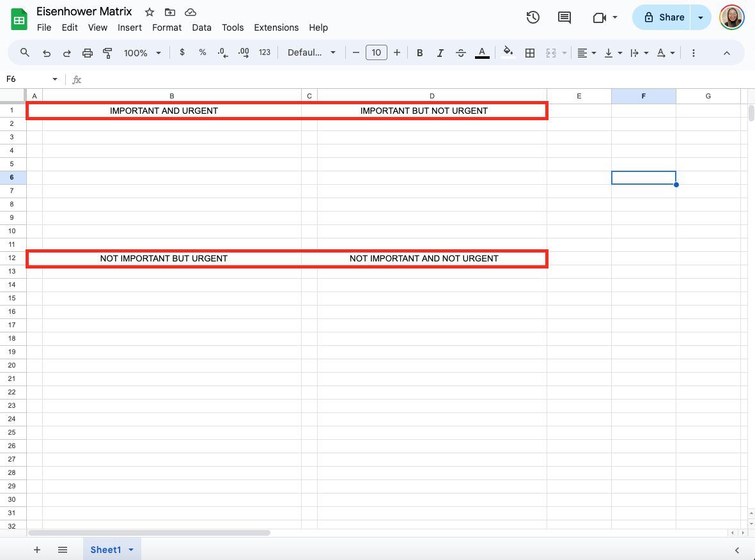This screenshot has width=755, height=560.
Task: Select the paint format roller tool
Action: 107,53
